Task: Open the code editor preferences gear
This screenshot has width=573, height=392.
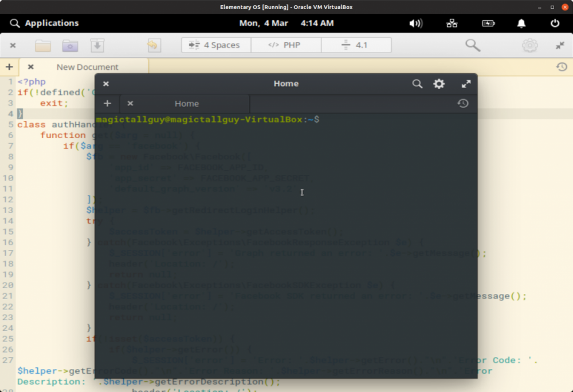Action: 529,45
